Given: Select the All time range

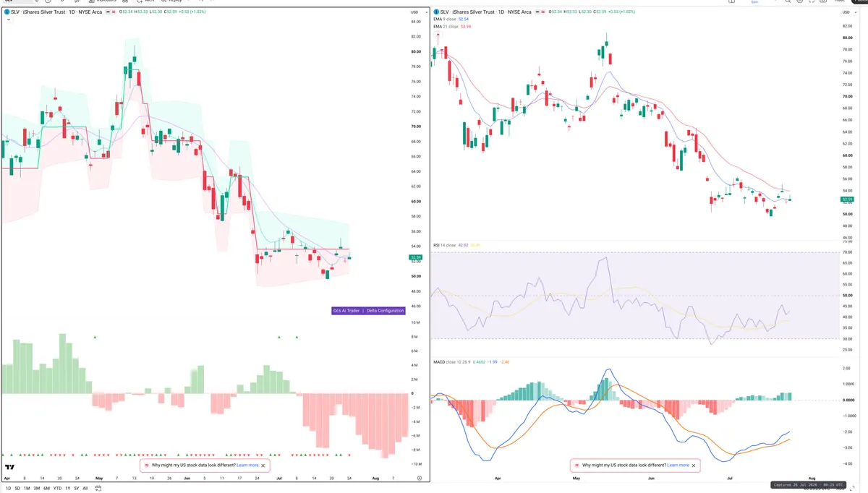Looking at the screenshot, I should [x=85, y=489].
